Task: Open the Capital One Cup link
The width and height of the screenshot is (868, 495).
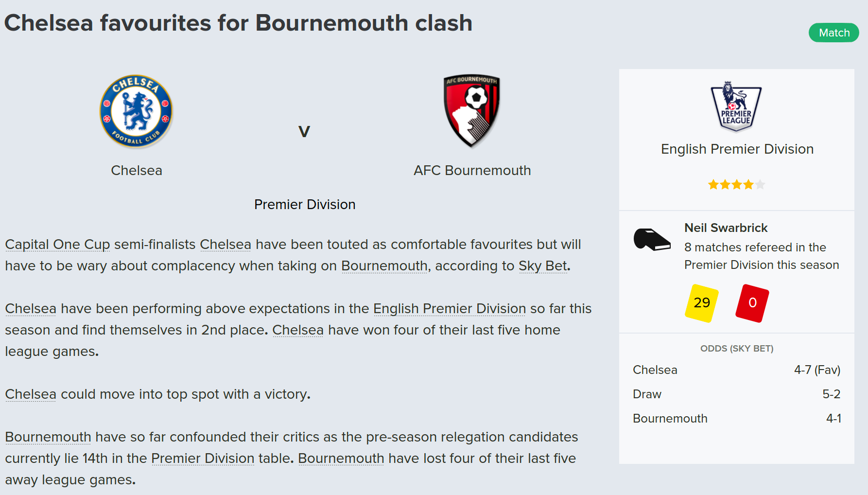Action: pos(57,244)
